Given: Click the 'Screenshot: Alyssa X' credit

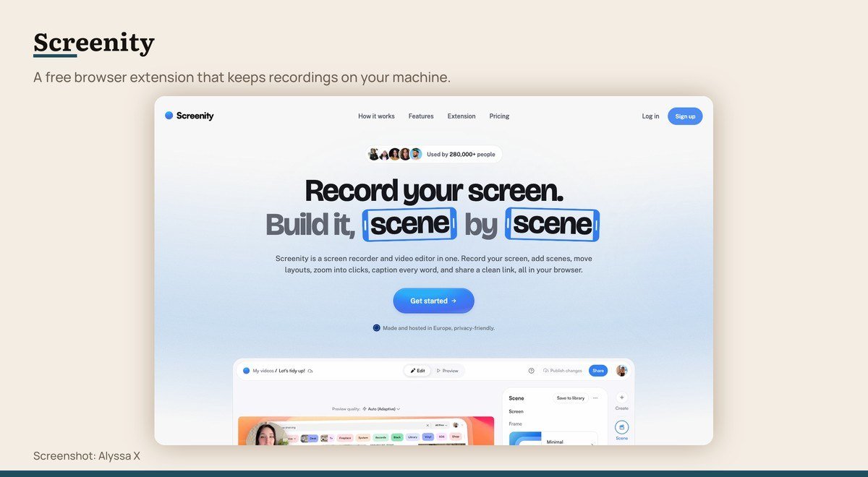Looking at the screenshot, I should click(x=87, y=456).
